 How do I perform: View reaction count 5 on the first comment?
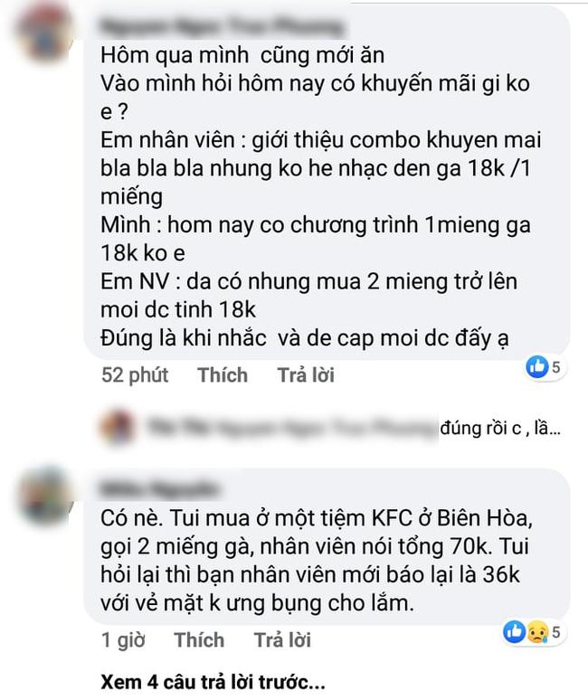click(x=555, y=367)
